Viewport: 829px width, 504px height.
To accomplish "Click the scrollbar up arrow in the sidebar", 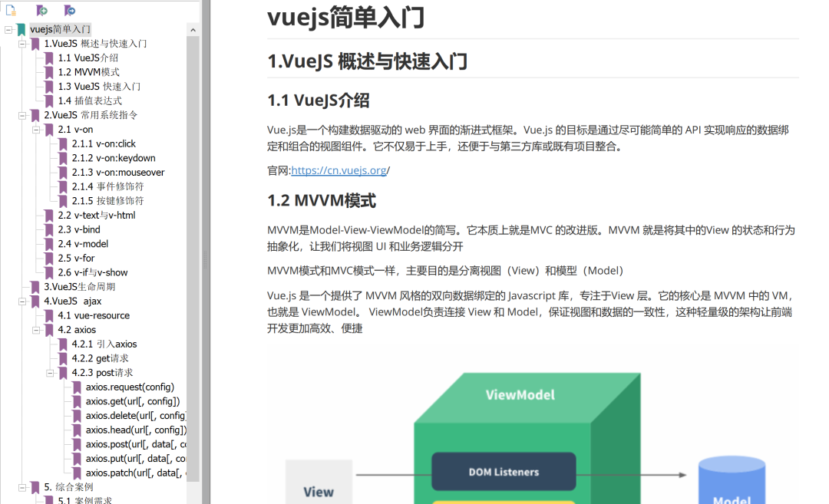I will tap(193, 29).
